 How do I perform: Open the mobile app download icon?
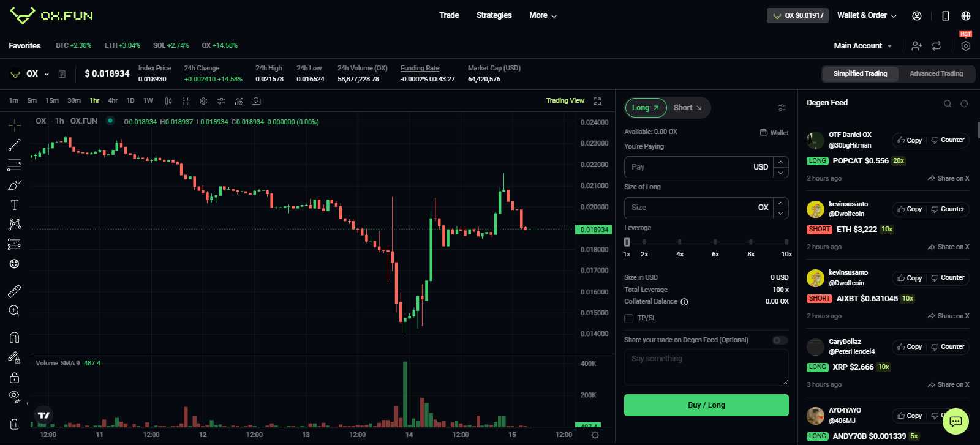point(946,16)
